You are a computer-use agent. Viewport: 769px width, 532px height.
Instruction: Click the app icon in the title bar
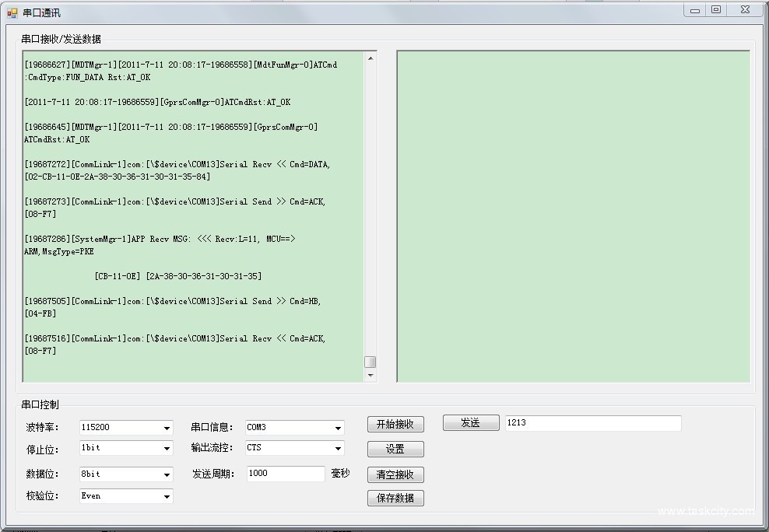[12, 13]
